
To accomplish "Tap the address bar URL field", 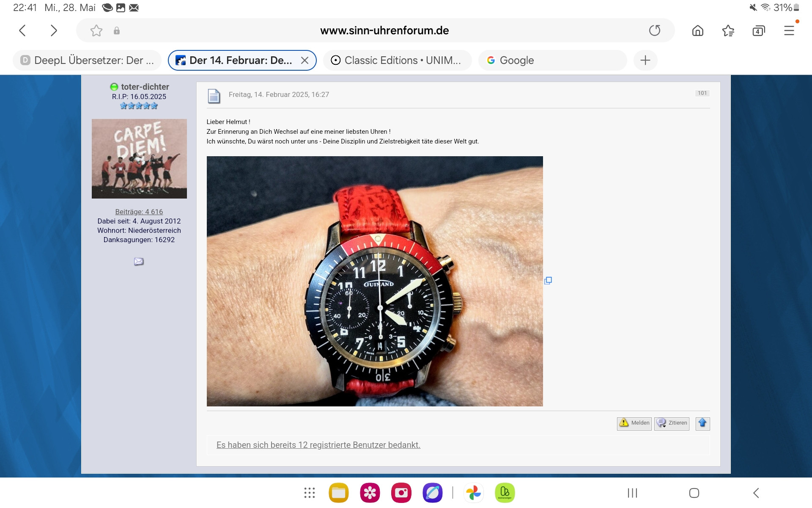I will click(x=384, y=30).
